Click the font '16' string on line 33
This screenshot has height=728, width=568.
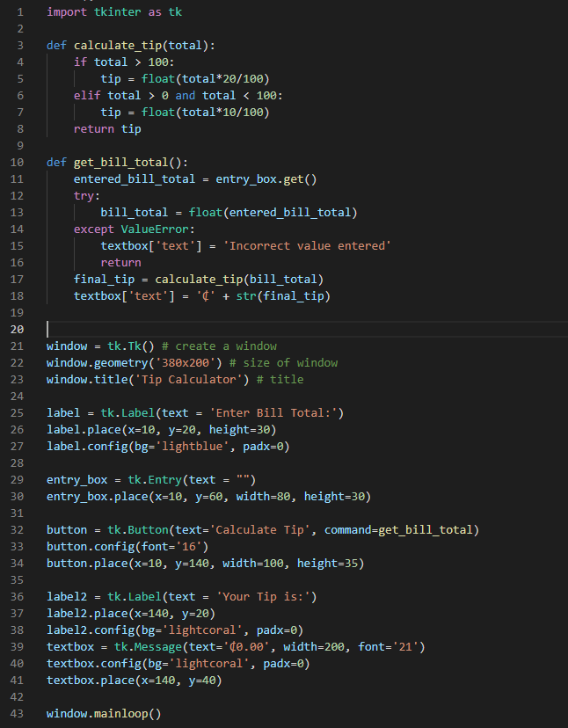point(188,547)
